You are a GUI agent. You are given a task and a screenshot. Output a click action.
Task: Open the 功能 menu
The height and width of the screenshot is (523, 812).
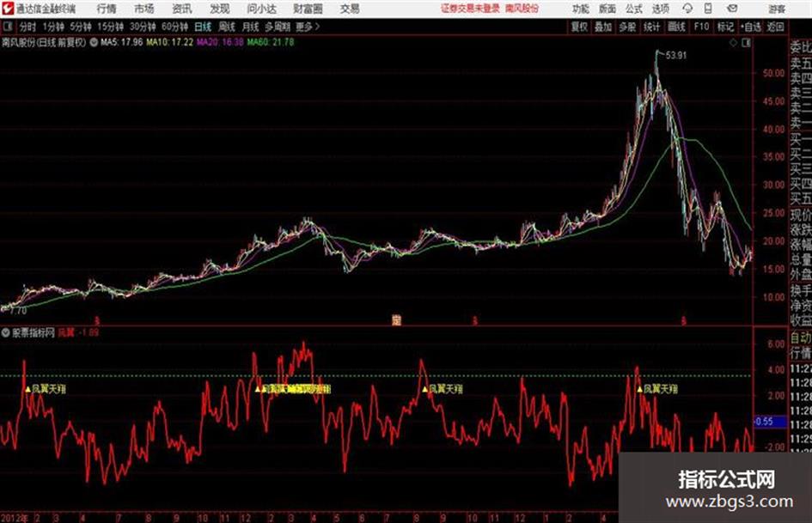click(581, 9)
